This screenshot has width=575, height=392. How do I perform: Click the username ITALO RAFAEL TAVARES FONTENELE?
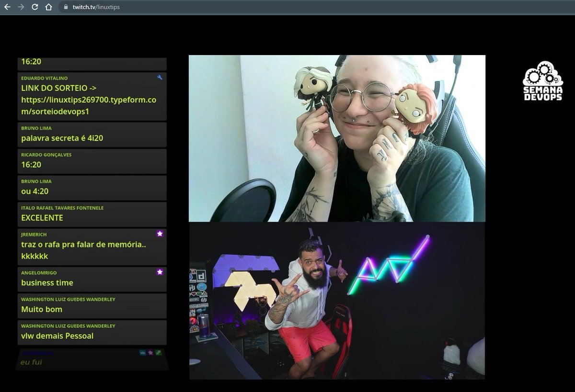[x=62, y=208]
